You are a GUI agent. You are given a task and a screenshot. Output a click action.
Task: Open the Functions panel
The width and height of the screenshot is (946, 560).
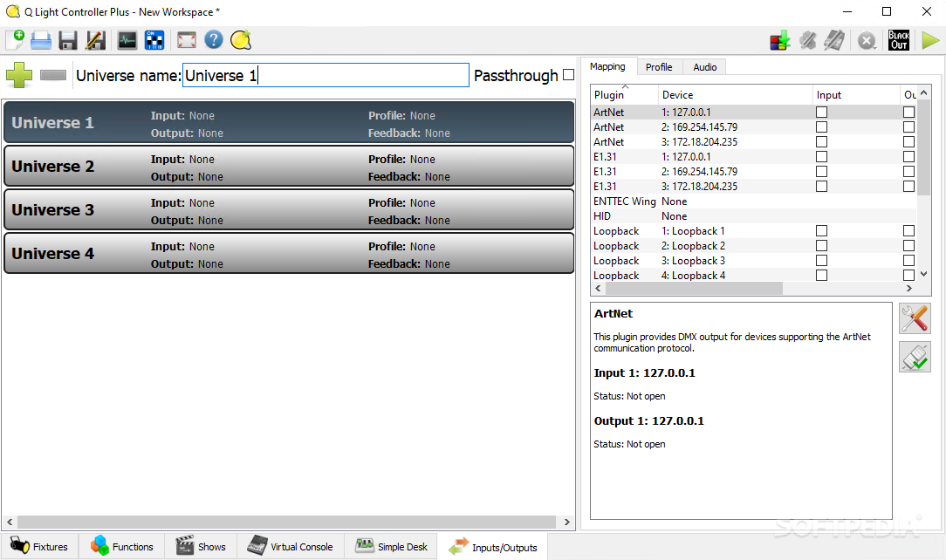[x=122, y=546]
